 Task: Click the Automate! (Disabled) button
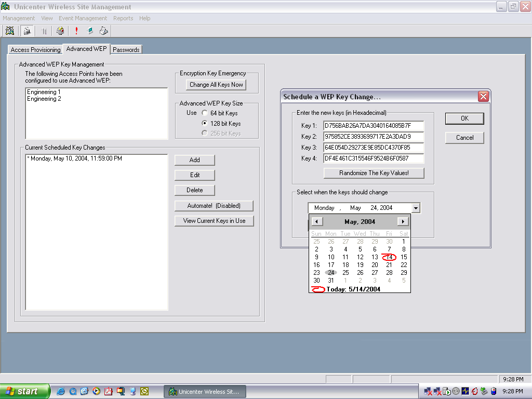point(214,206)
